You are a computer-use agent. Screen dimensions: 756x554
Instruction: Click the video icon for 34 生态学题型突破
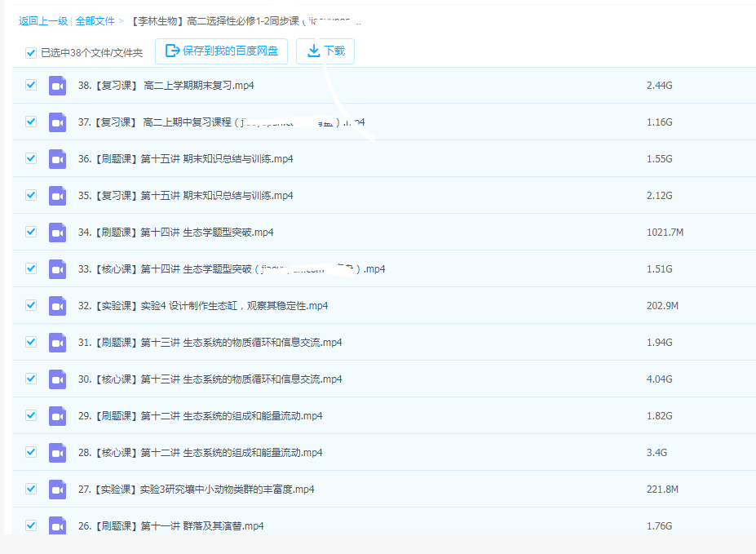point(56,232)
